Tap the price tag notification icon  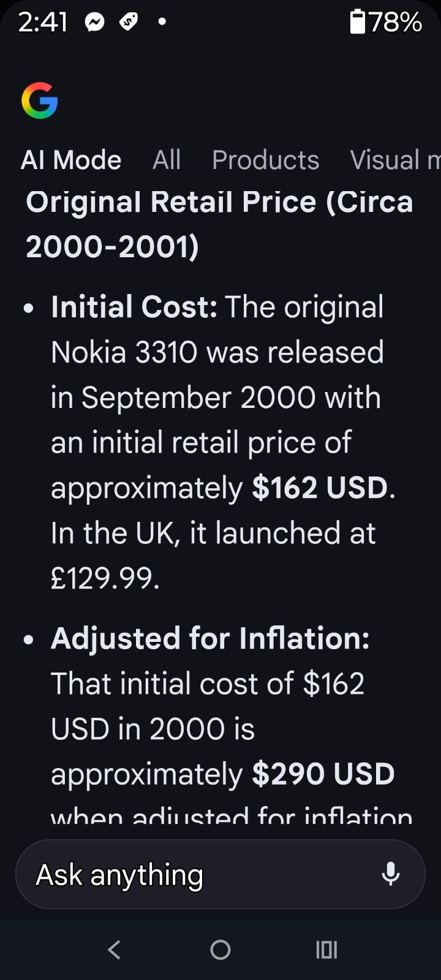click(x=128, y=23)
